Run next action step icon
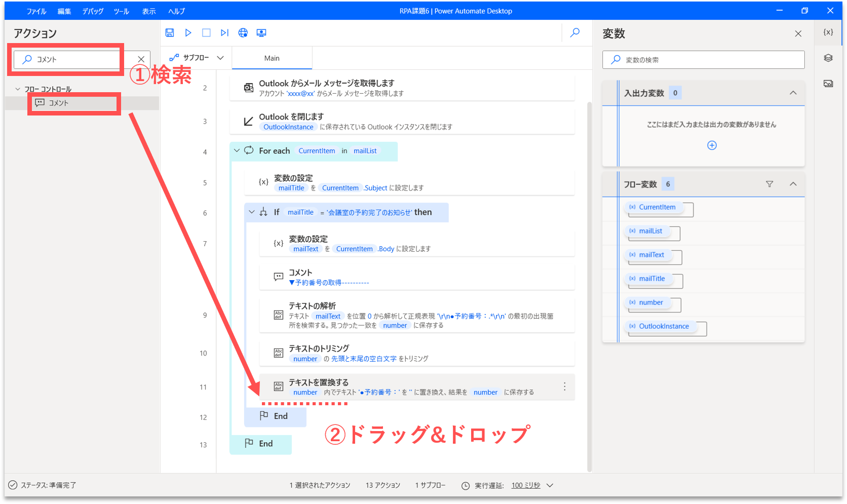The width and height of the screenshot is (847, 504). pyautogui.click(x=224, y=33)
